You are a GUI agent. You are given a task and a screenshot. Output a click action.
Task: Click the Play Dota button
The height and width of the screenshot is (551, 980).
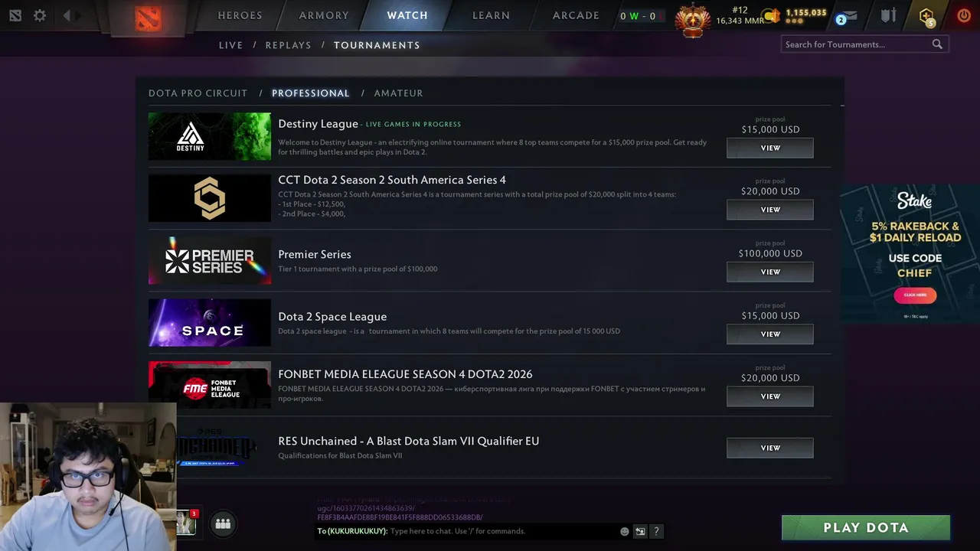point(866,527)
